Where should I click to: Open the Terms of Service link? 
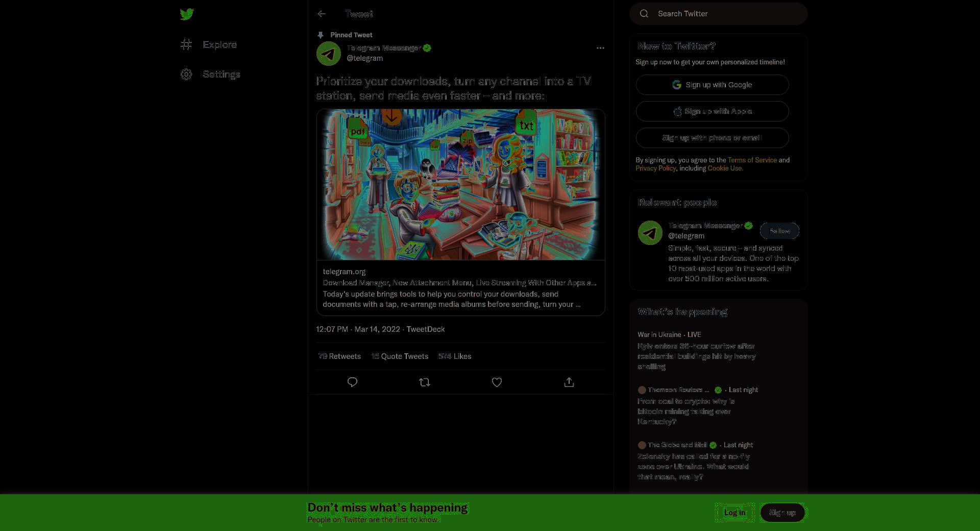point(752,160)
